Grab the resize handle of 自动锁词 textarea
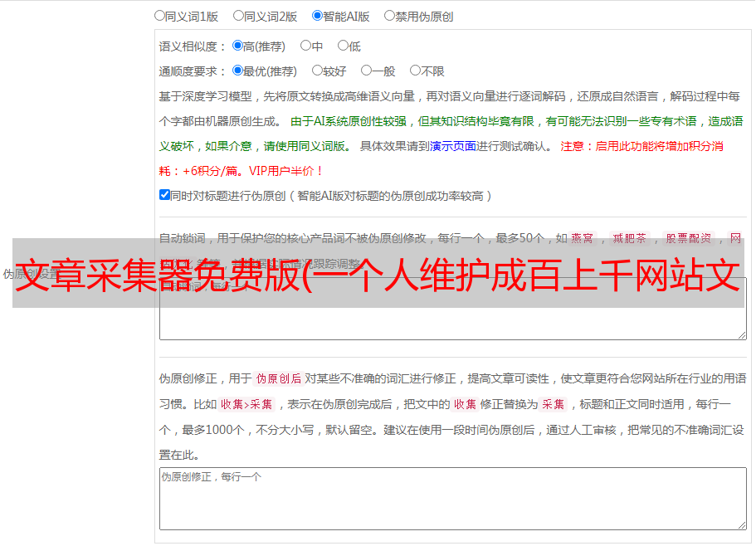 tap(742, 335)
